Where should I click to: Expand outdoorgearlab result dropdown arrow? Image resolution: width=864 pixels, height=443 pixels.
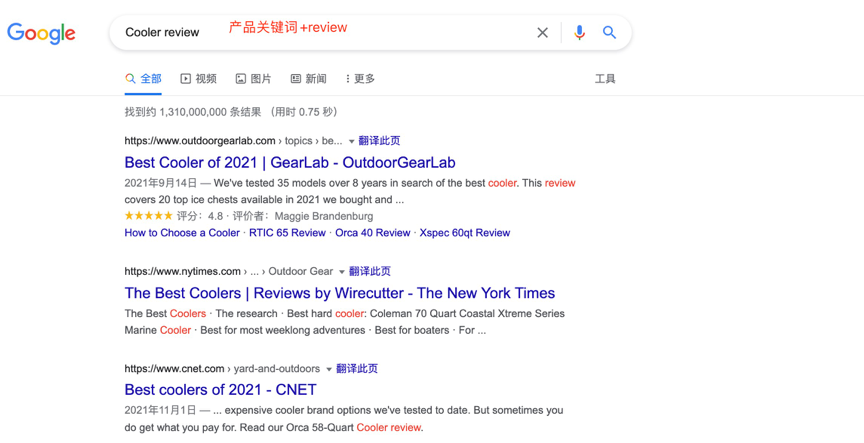click(352, 142)
